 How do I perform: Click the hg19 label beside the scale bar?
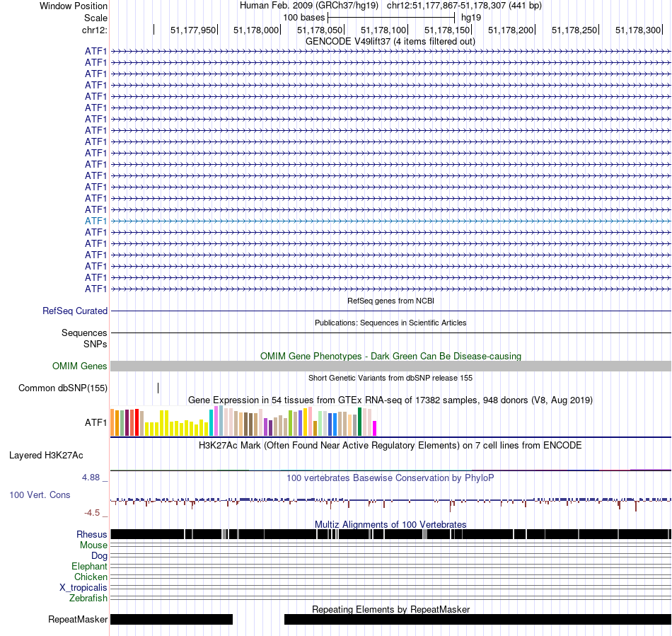pyautogui.click(x=471, y=18)
